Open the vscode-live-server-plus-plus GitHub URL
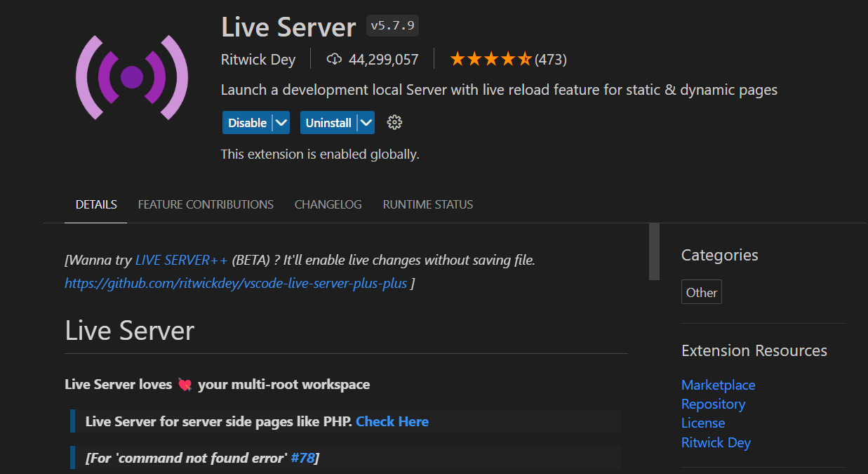This screenshot has height=474, width=868. (x=236, y=283)
